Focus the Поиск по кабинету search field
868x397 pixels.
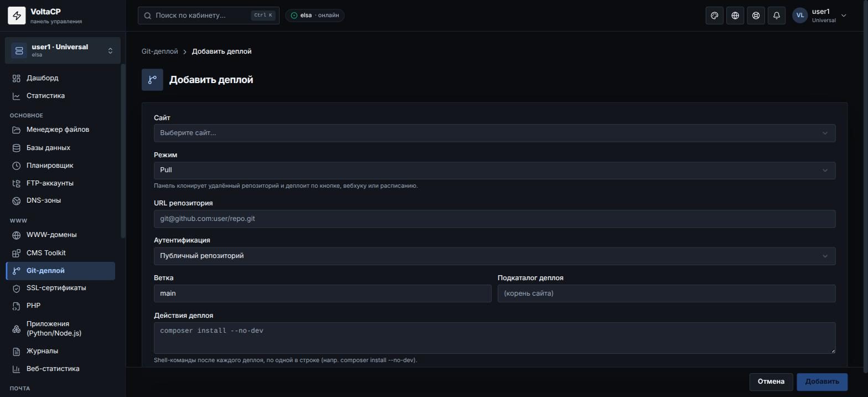(209, 16)
